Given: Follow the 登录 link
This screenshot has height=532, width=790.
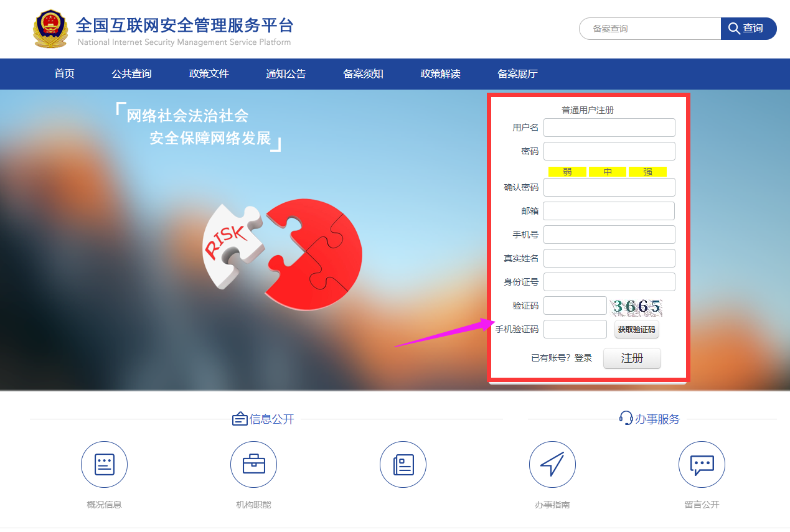Looking at the screenshot, I should (583, 358).
